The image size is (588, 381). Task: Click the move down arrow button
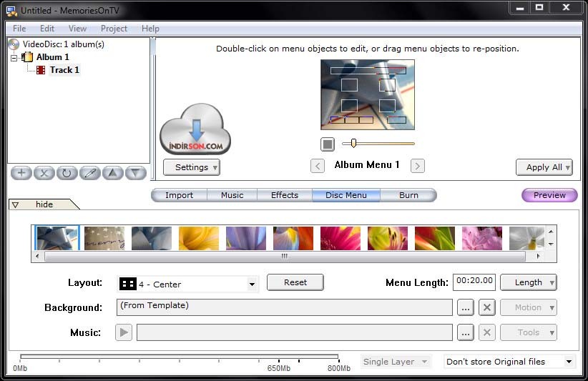click(x=136, y=173)
